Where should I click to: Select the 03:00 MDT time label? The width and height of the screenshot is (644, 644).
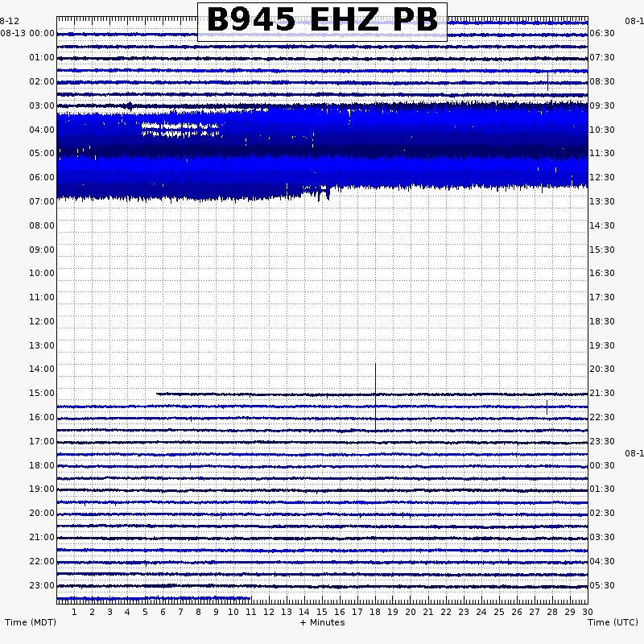point(42,106)
